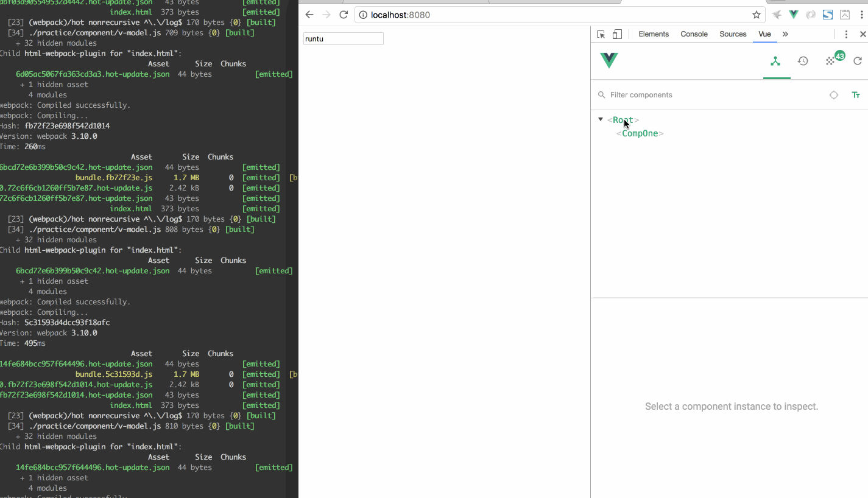868x498 pixels.
Task: Click the page text input containing runtu
Action: point(344,39)
